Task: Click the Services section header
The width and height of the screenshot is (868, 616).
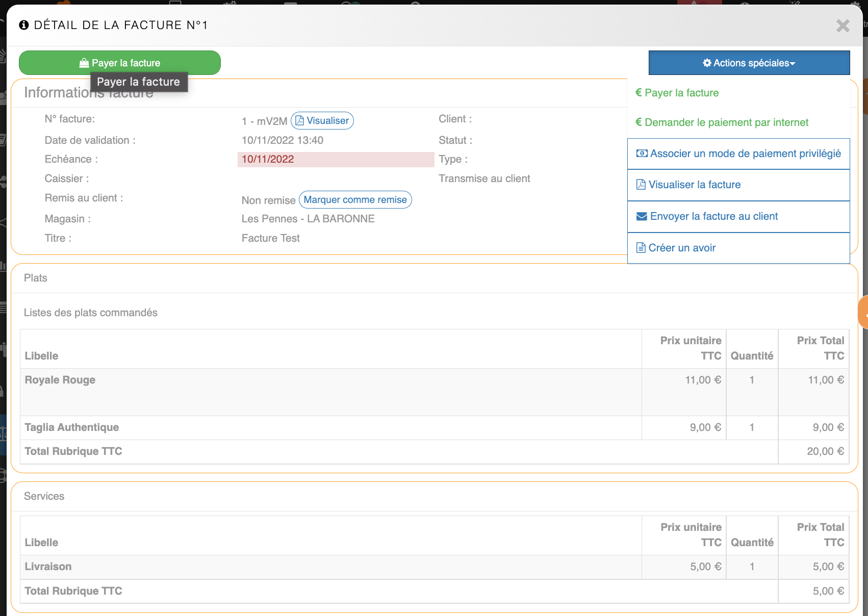Action: point(44,496)
